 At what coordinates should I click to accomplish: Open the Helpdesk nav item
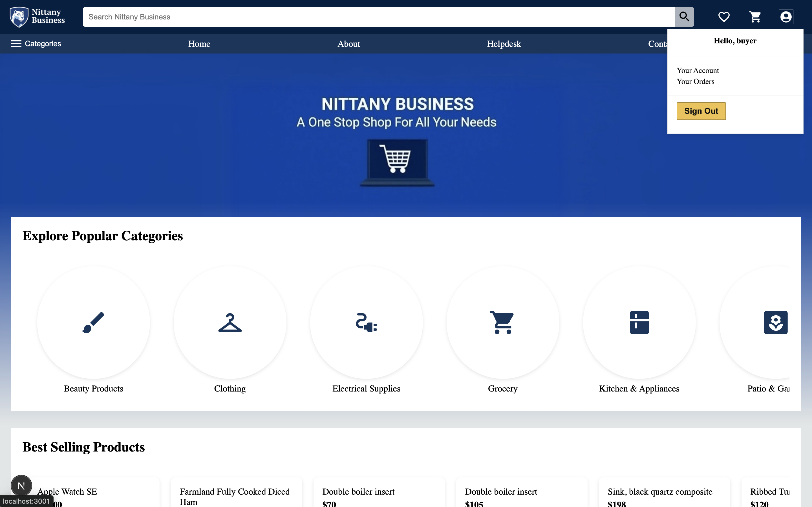504,44
